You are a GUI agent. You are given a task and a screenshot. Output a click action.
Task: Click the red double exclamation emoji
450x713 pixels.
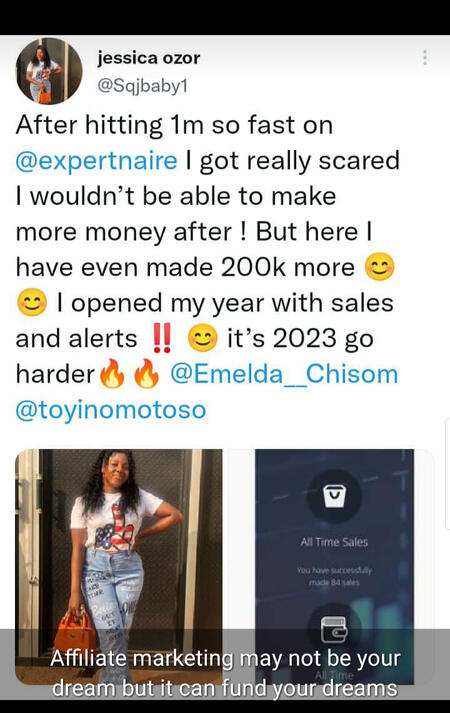point(161,339)
